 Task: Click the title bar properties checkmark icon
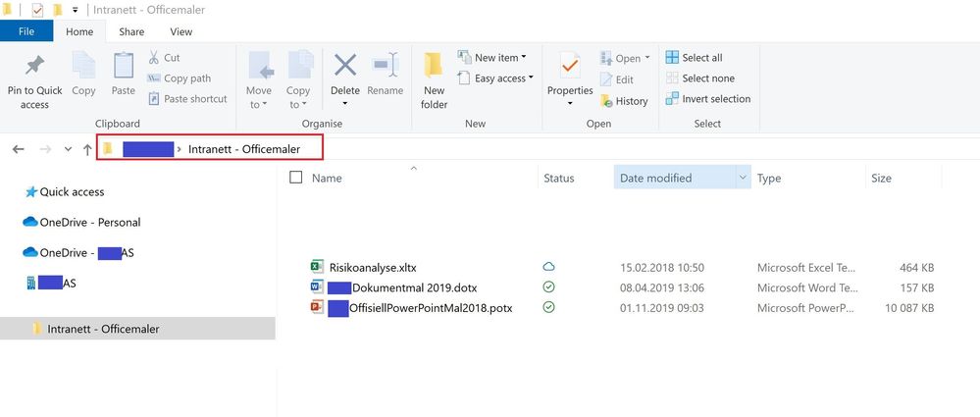(37, 10)
